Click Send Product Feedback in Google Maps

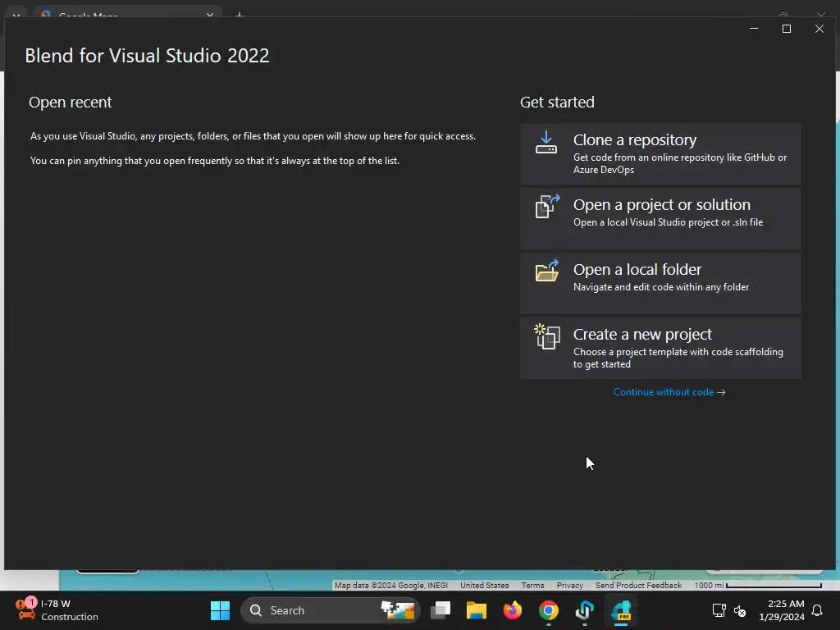coord(638,586)
